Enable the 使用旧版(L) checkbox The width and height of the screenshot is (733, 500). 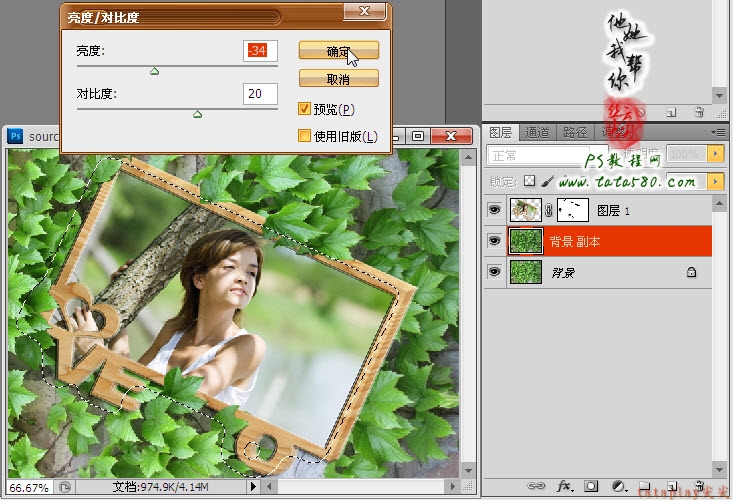click(x=304, y=136)
